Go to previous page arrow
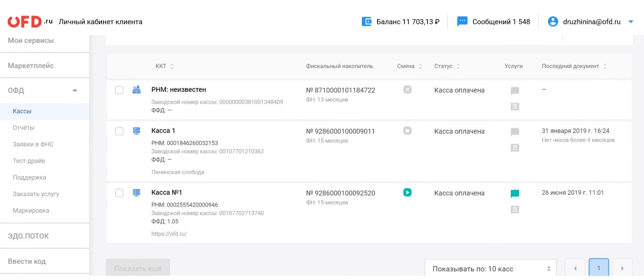Screen dimensions: 644x280 (x=575, y=269)
